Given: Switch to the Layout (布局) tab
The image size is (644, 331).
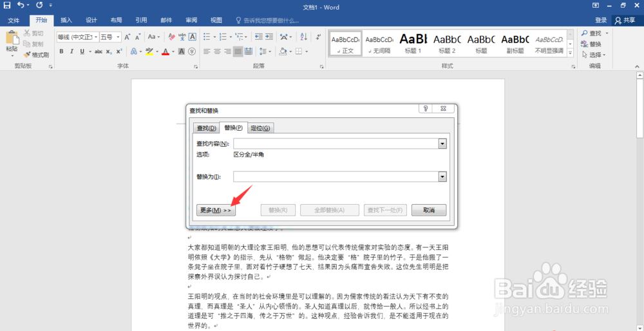Looking at the screenshot, I should click(116, 20).
